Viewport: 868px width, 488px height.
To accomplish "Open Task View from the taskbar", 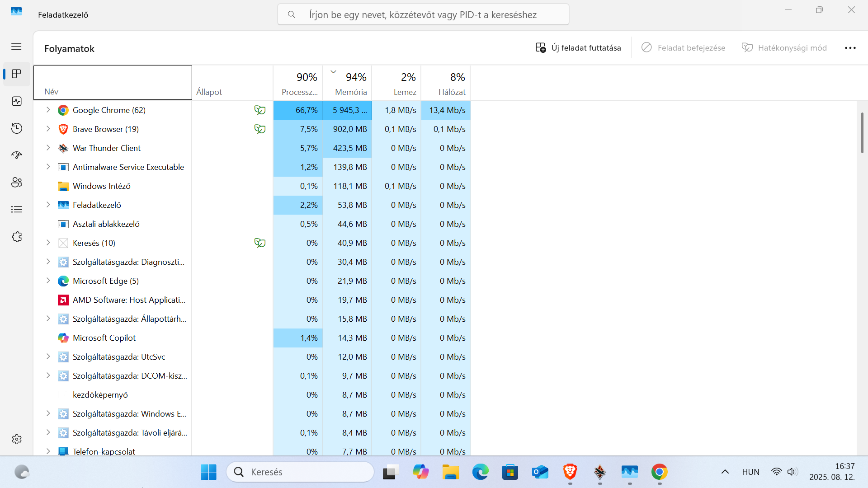I will [391, 472].
